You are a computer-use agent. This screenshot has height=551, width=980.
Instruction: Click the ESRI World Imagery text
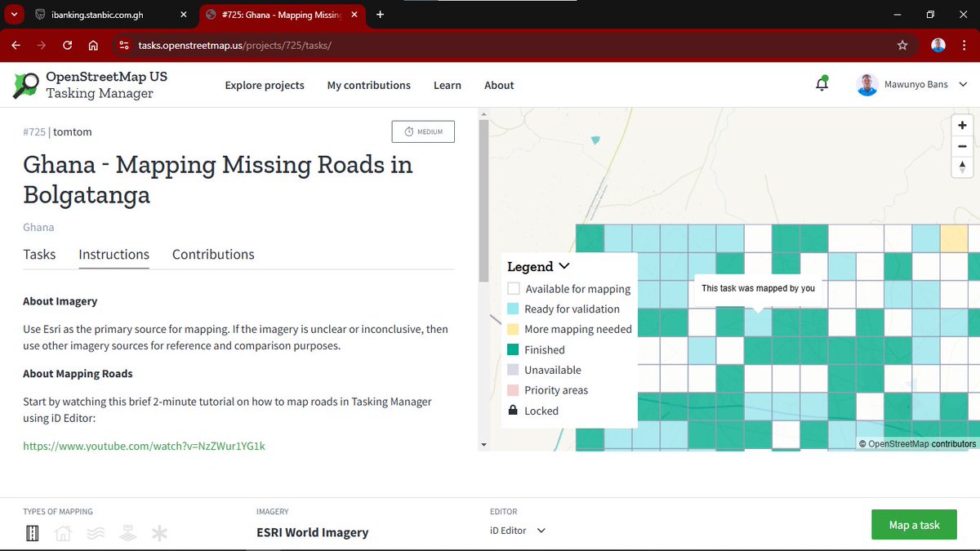point(313,532)
